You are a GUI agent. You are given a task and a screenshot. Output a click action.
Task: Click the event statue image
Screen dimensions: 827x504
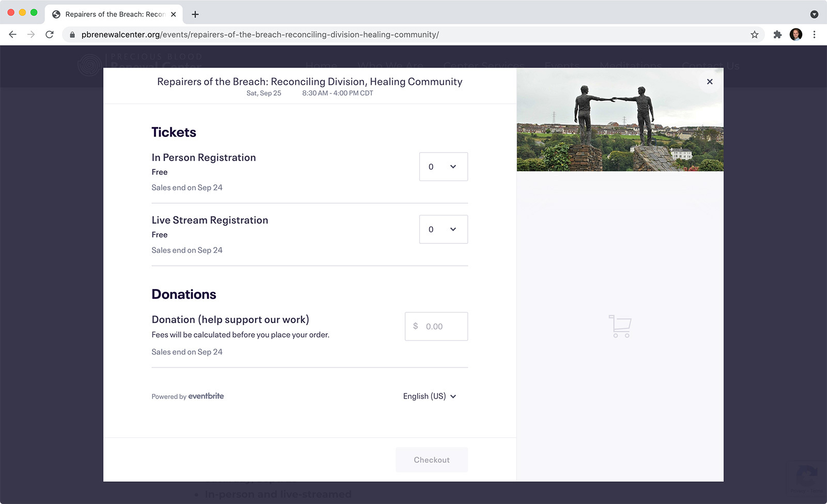[620, 120]
